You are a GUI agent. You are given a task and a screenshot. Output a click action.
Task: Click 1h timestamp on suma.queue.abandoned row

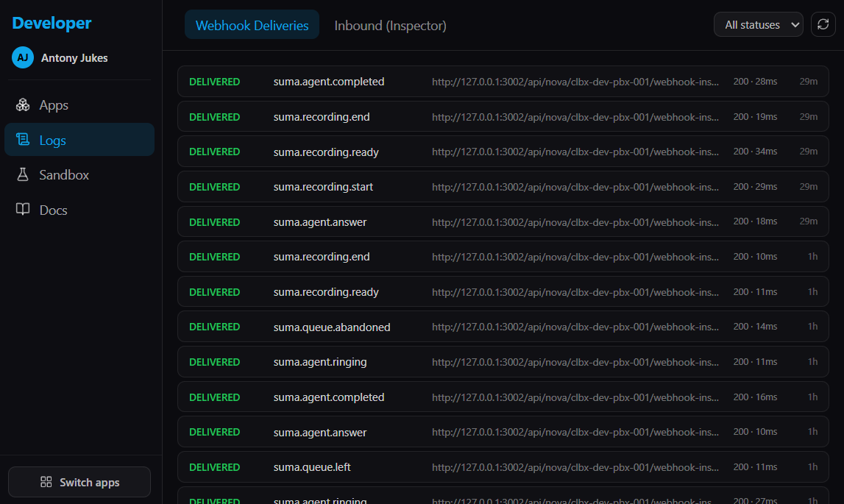pos(813,326)
